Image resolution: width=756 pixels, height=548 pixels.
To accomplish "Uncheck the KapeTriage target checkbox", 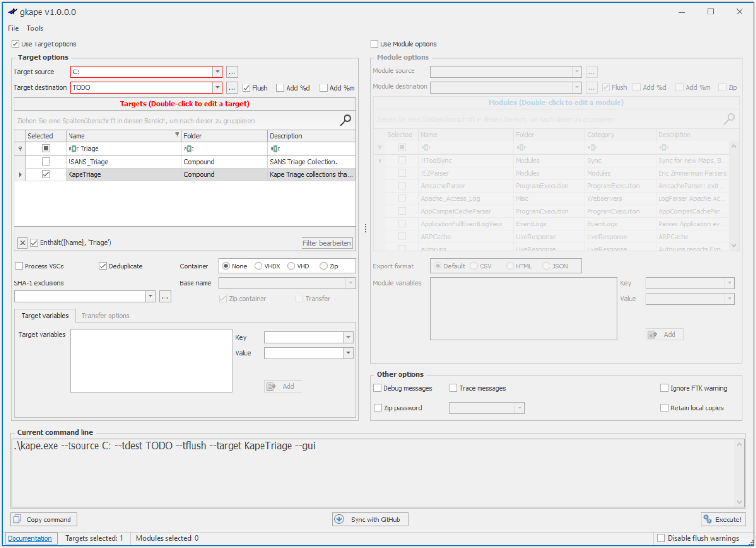I will click(x=46, y=174).
